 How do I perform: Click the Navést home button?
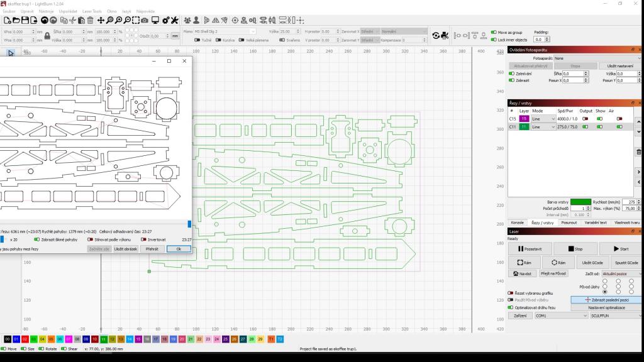522,273
